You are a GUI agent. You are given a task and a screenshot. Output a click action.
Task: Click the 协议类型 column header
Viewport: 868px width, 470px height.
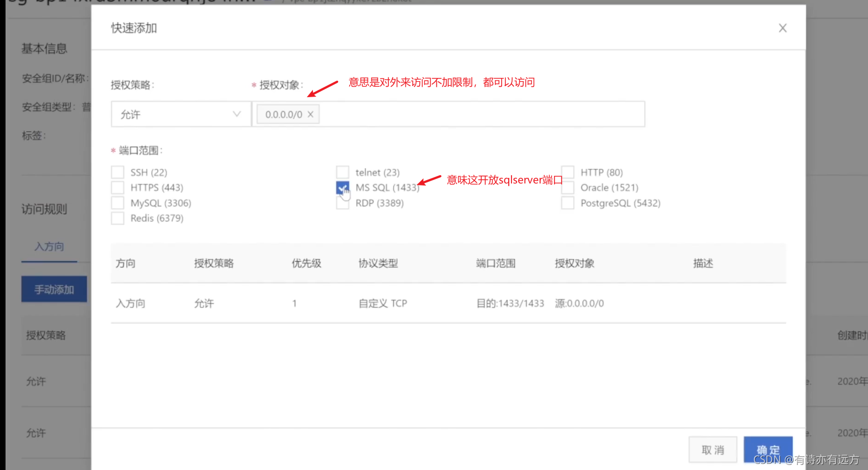(378, 263)
